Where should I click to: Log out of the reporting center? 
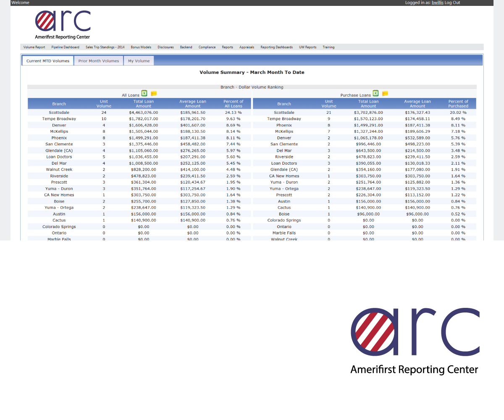coord(452,3)
